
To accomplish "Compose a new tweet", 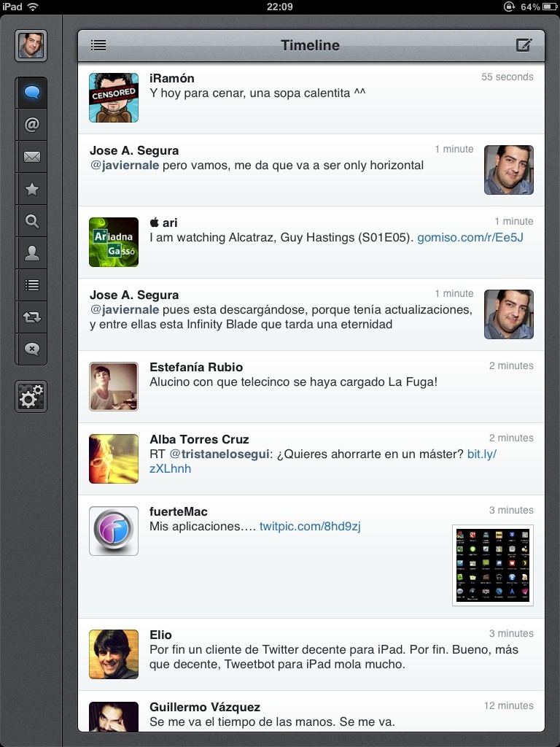I will [x=524, y=45].
